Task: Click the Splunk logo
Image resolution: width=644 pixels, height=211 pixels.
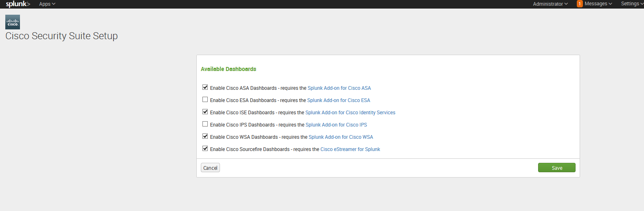Action: (18, 4)
